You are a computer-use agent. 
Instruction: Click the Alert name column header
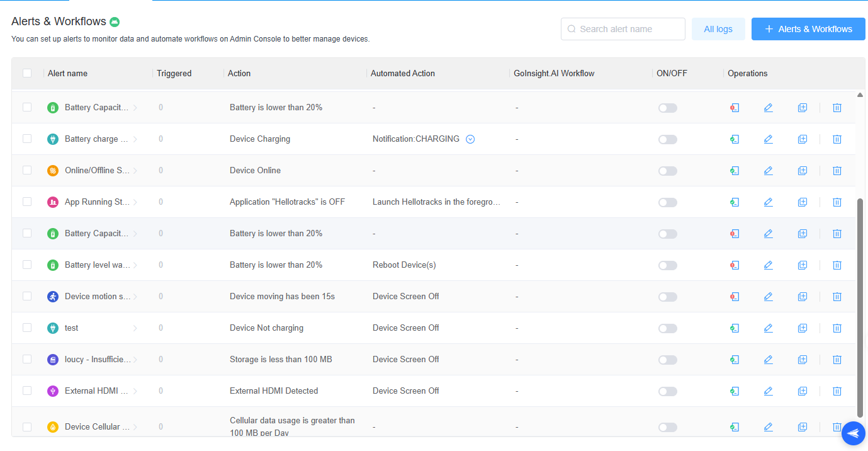point(67,73)
